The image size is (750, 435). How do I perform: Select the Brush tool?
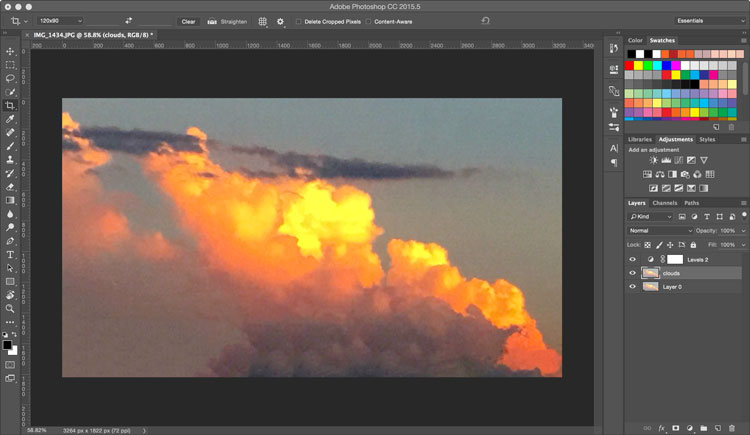[10, 146]
